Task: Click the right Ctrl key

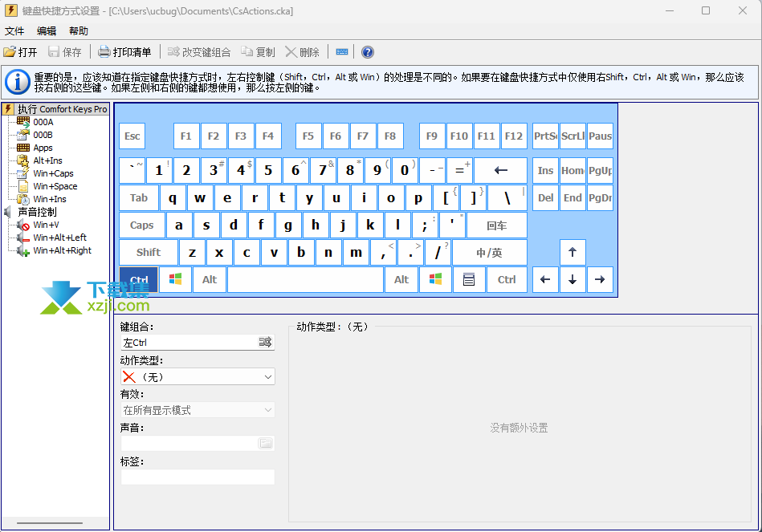Action: [507, 279]
